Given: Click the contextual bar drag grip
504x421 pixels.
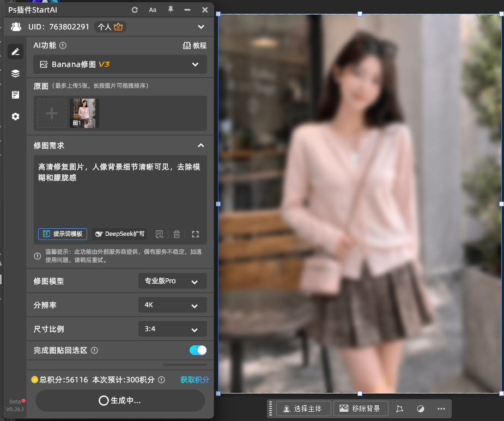Looking at the screenshot, I should [x=271, y=409].
